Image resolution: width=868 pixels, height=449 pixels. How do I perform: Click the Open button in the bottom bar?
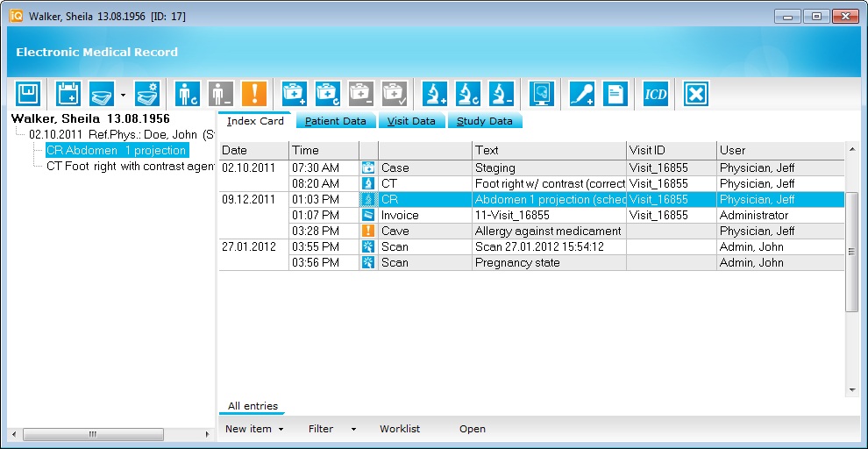[x=472, y=429]
